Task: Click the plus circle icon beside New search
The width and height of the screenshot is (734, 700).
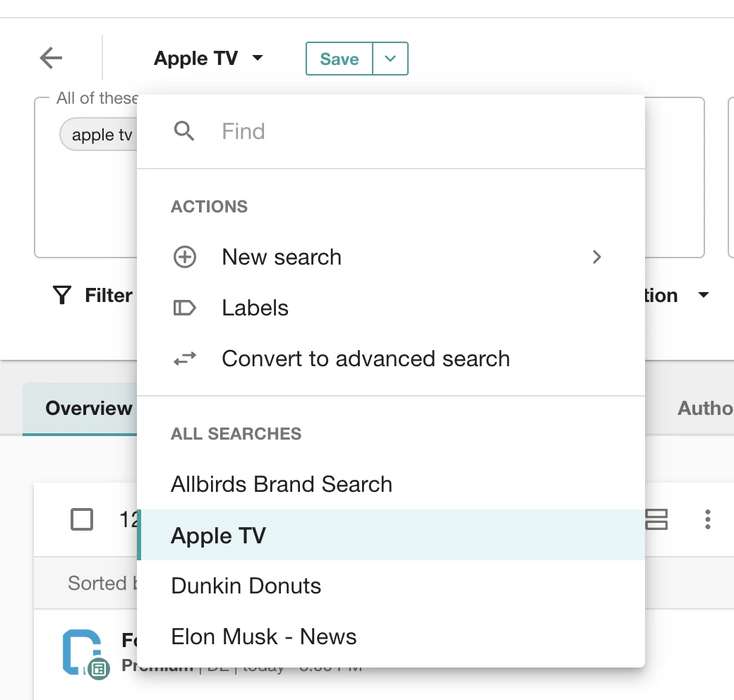Action: 185,257
